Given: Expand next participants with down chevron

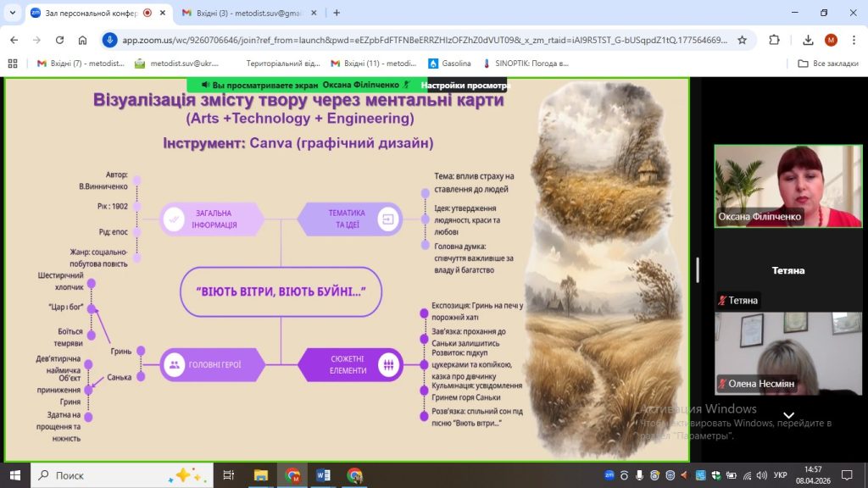Looking at the screenshot, I should (788, 415).
